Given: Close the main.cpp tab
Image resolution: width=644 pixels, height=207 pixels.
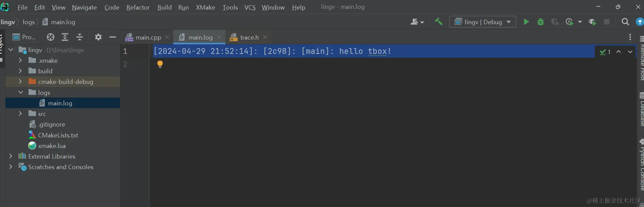Looking at the screenshot, I should pyautogui.click(x=167, y=37).
